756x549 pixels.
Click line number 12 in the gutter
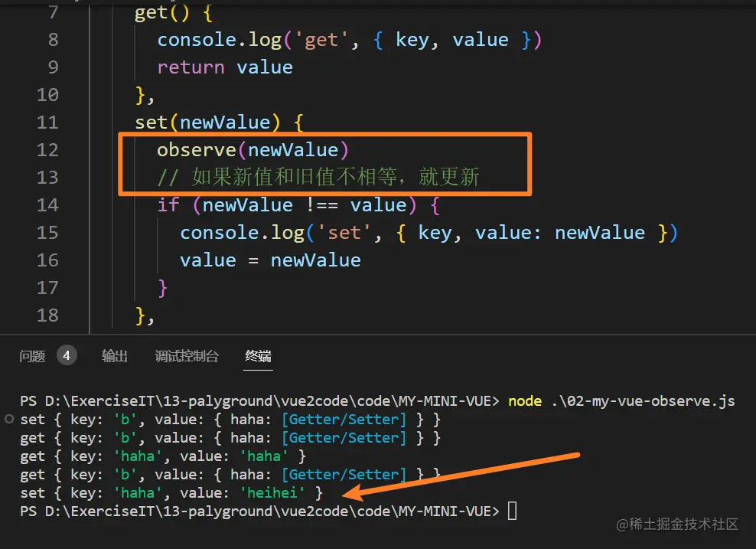[47, 150]
